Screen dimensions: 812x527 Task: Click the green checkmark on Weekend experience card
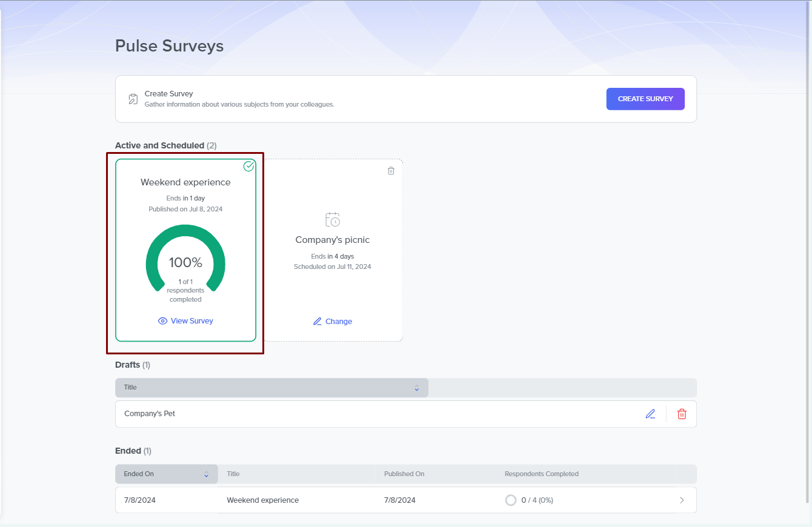(x=248, y=166)
